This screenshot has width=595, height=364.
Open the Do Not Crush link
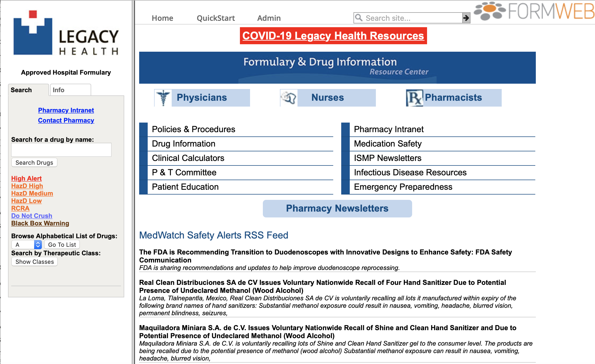(31, 216)
